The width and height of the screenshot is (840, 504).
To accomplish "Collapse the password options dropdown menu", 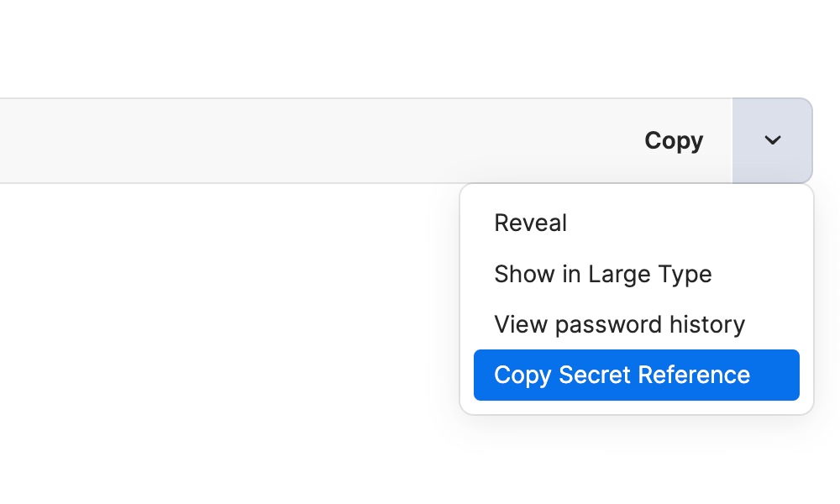I will tap(772, 140).
